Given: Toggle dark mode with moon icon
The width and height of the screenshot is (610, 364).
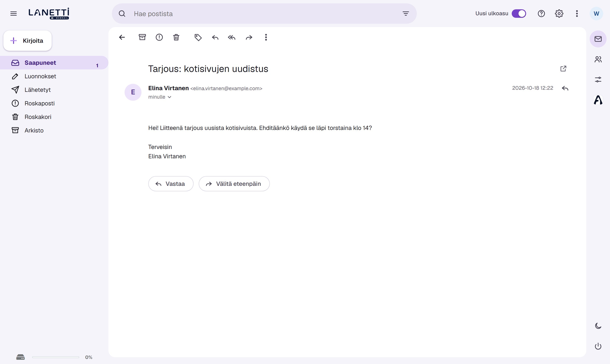Looking at the screenshot, I should [x=598, y=326].
